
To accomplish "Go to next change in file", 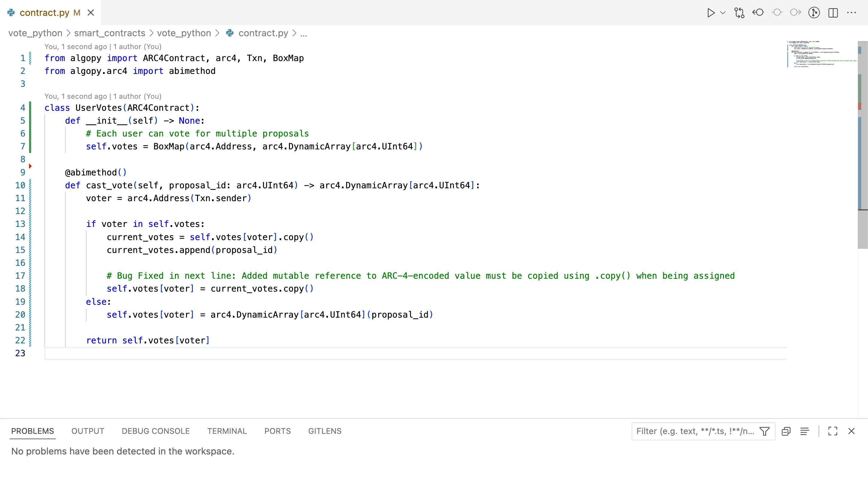I will click(795, 13).
